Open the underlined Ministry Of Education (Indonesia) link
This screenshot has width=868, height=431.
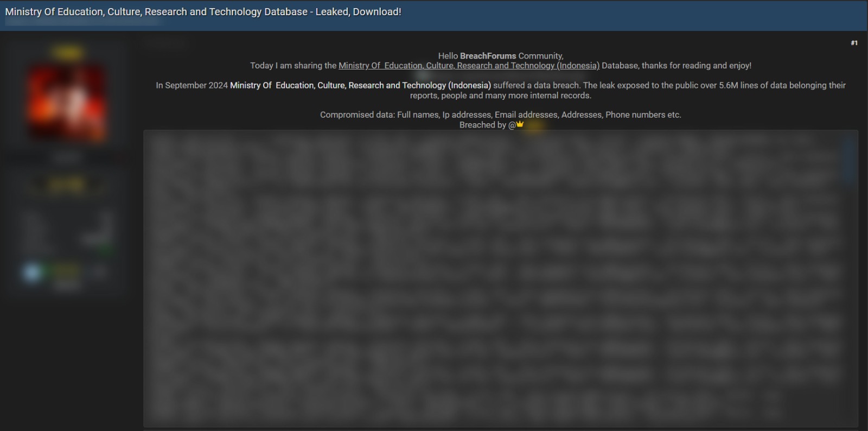point(469,66)
